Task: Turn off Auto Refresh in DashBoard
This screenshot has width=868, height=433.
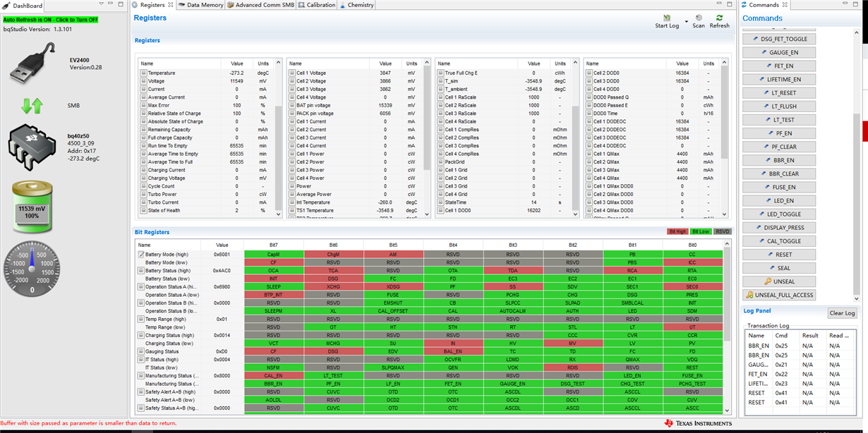Action: point(51,20)
